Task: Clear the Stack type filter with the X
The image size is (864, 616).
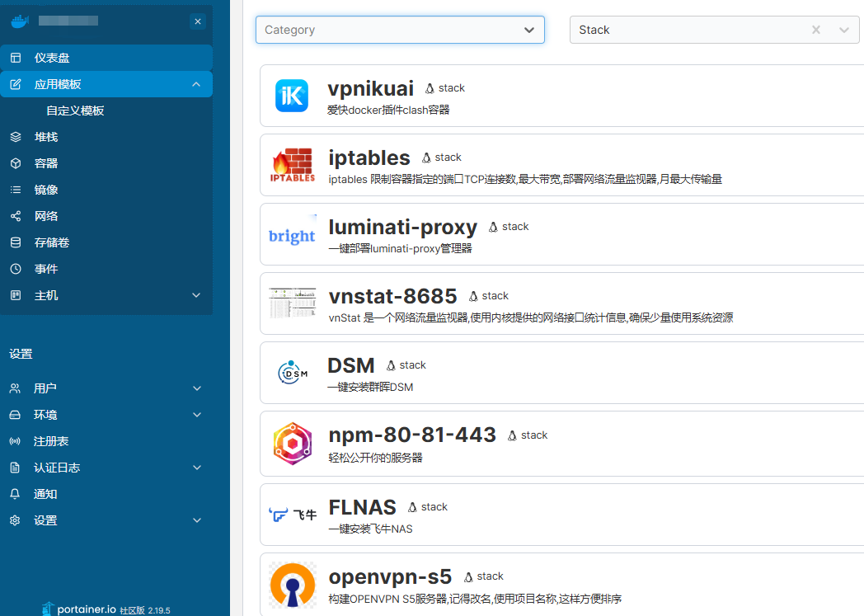Action: pos(816,30)
